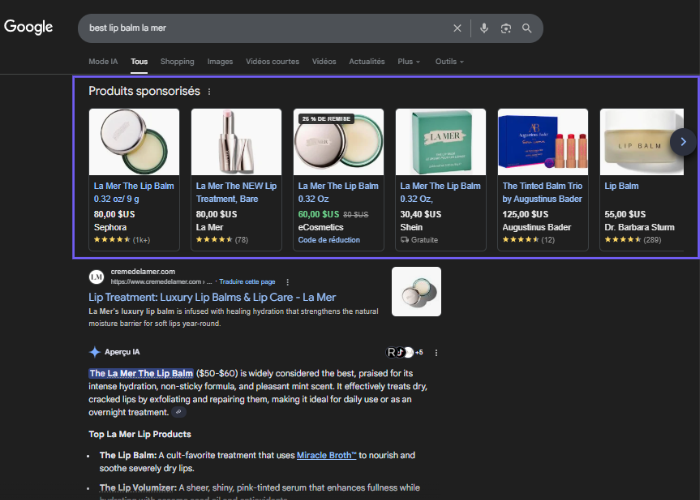Click the Google logo

28,27
